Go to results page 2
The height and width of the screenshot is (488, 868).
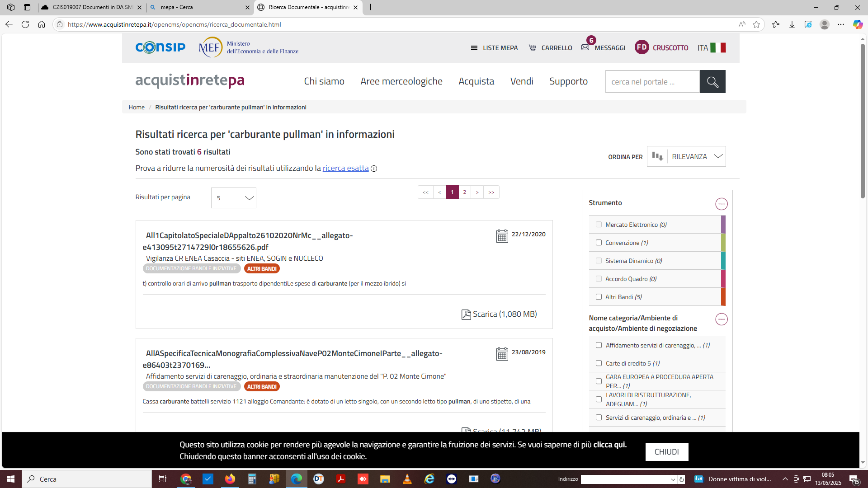coord(464,192)
